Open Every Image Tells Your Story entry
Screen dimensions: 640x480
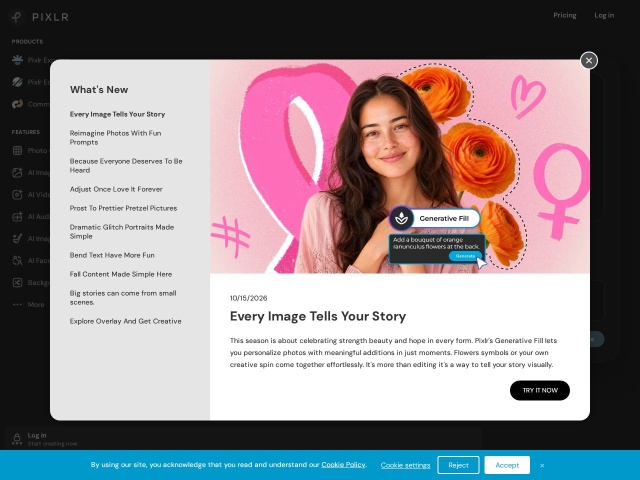[x=117, y=114]
